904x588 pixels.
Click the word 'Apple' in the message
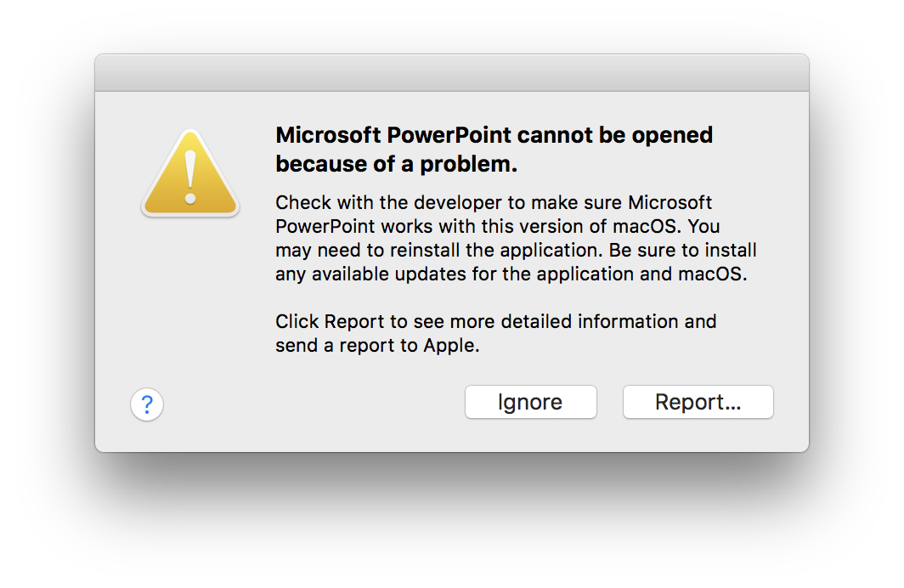[x=449, y=345]
